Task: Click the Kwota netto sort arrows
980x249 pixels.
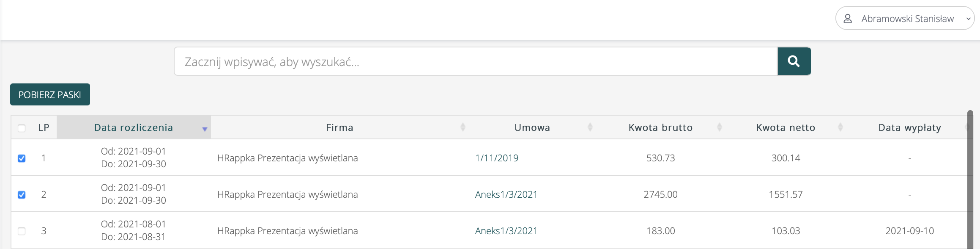Action: pyautogui.click(x=840, y=127)
